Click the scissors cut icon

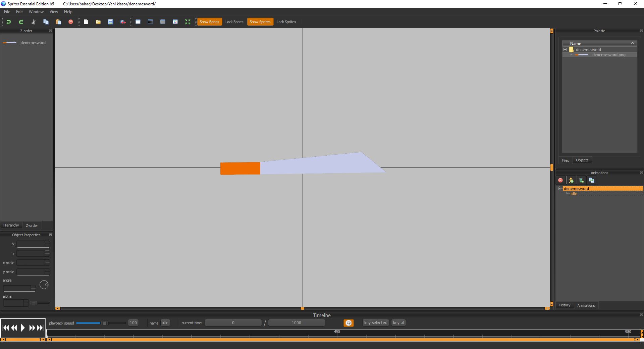click(34, 22)
